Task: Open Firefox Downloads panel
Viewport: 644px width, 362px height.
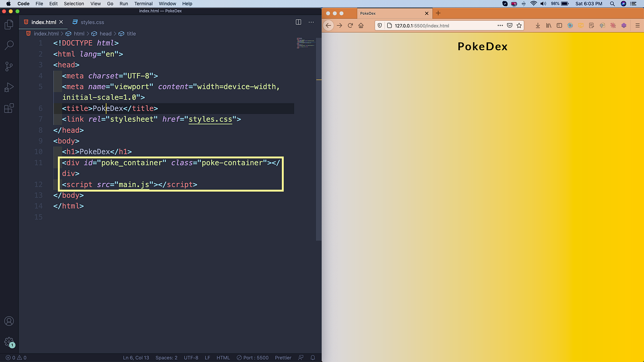Action: click(538, 26)
